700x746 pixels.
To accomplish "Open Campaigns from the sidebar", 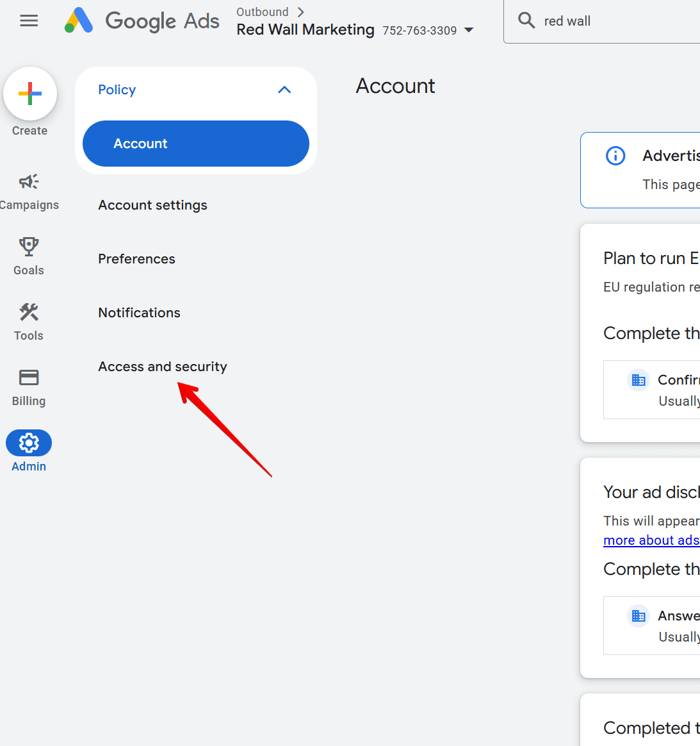I will coord(29,192).
